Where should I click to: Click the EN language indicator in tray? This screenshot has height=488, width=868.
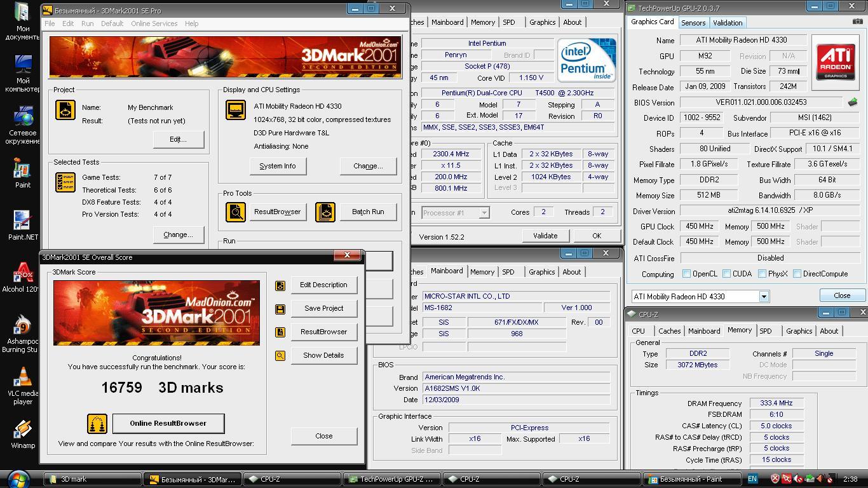click(752, 479)
